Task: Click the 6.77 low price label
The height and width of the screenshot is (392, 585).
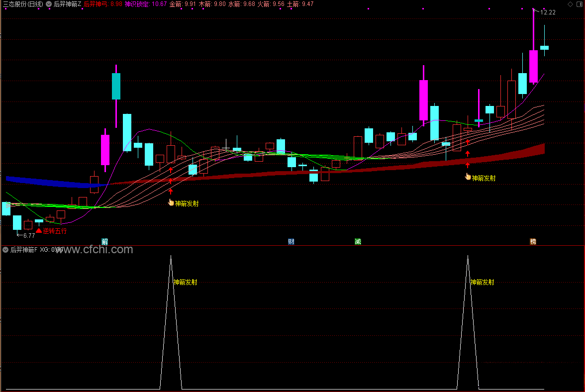Action: pyautogui.click(x=29, y=235)
